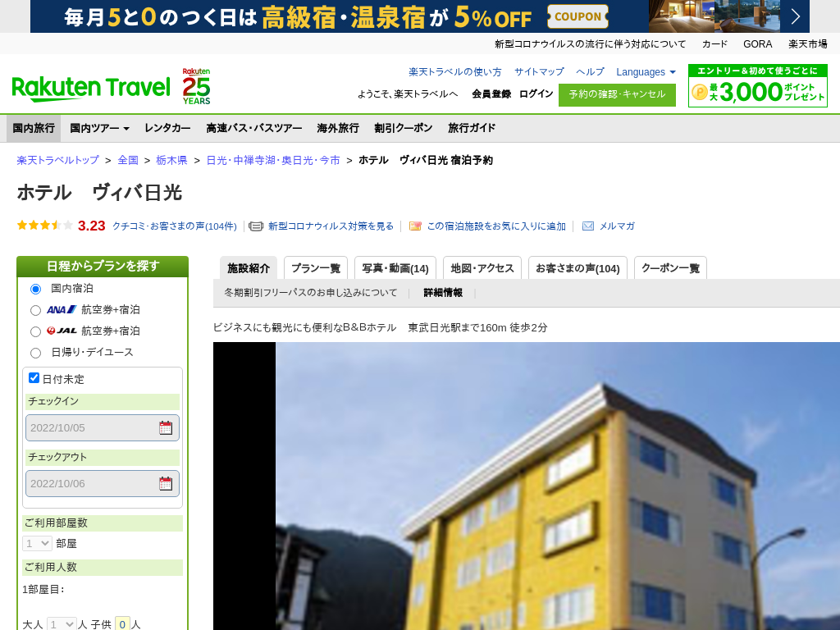Image resolution: width=840 pixels, height=630 pixels.
Task: Select JAL 航空券+宿泊 radio option
Action: tap(35, 331)
